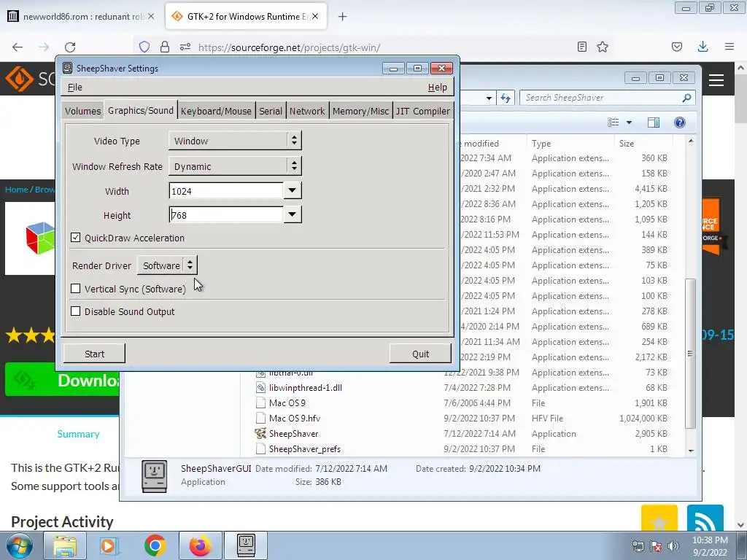Expand the Width combo box arrow
Image resolution: width=747 pixels, height=560 pixels.
pyautogui.click(x=292, y=190)
